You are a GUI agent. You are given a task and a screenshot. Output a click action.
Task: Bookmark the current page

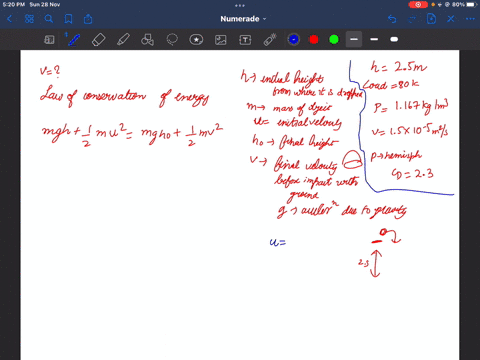tap(68, 19)
